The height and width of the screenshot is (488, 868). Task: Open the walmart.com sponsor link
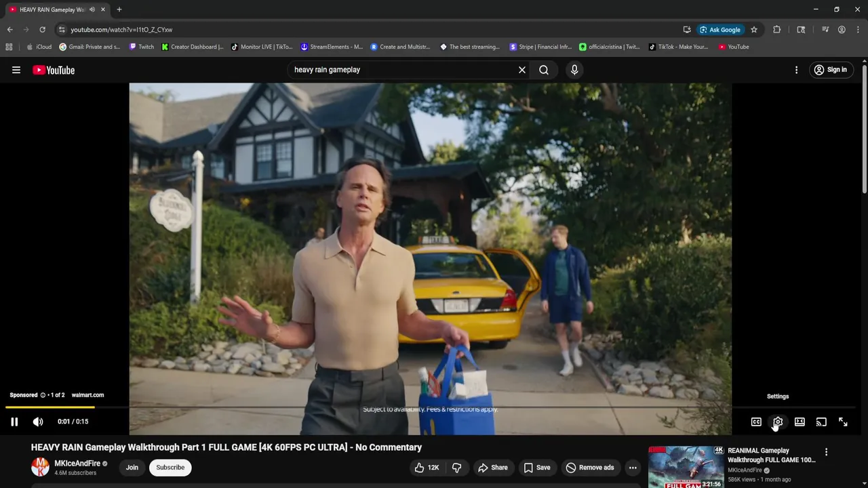click(87, 395)
